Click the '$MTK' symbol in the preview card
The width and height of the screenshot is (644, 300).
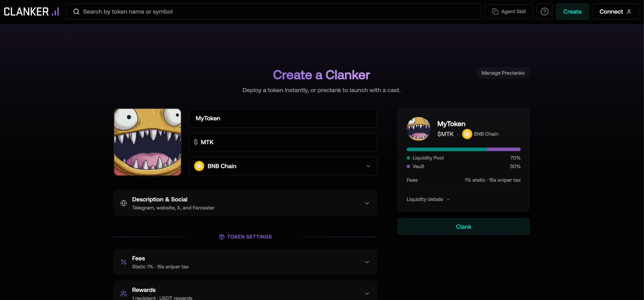(445, 134)
